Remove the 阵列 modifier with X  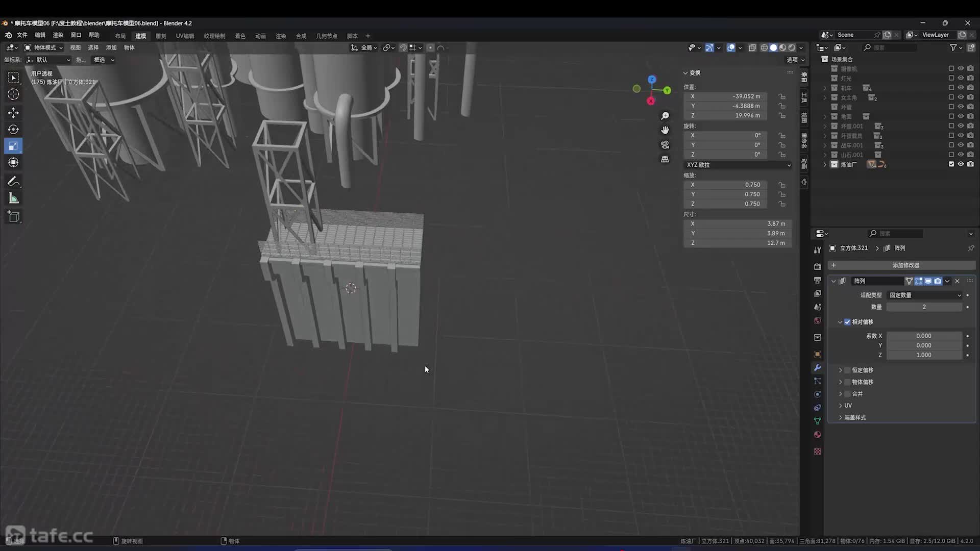click(x=957, y=281)
